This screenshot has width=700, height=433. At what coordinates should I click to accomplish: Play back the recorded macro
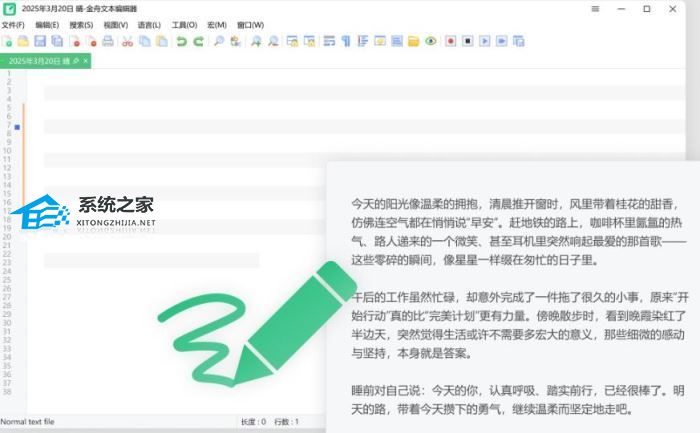click(x=485, y=42)
